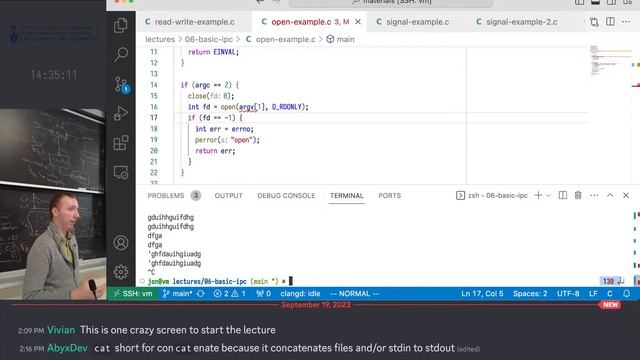Click the SSH: vm remote indicator
The width and height of the screenshot is (640, 360).
point(132,293)
